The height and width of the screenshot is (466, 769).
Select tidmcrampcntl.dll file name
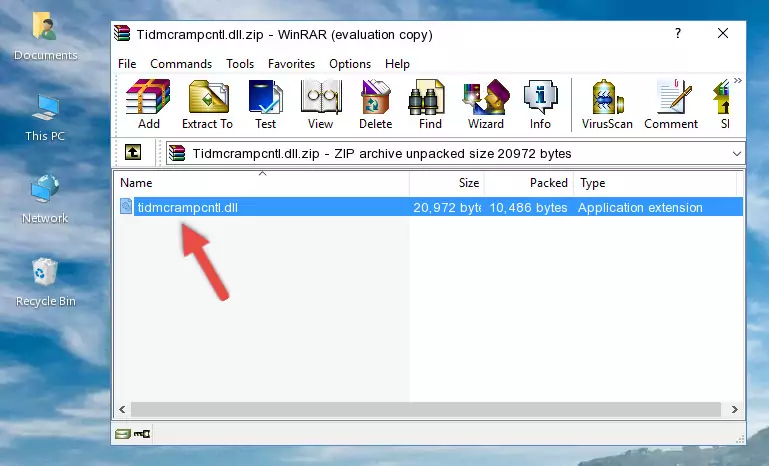(187, 207)
